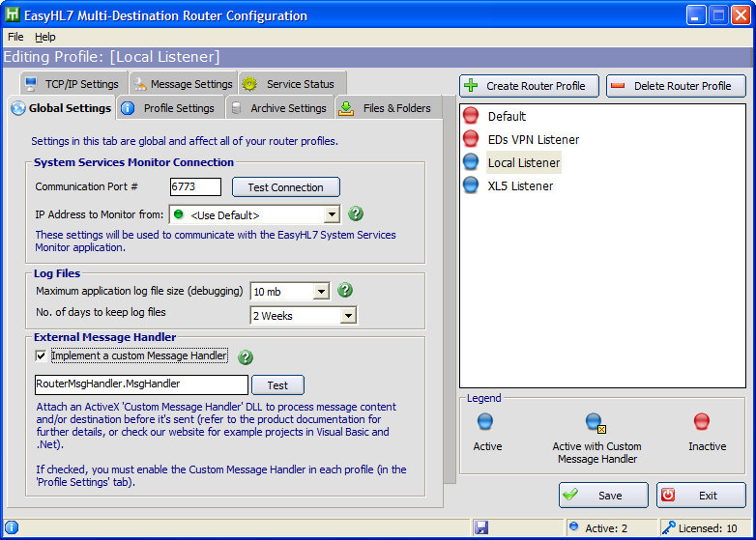Image resolution: width=756 pixels, height=540 pixels.
Task: Select the Global Settings tab
Action: coord(61,108)
